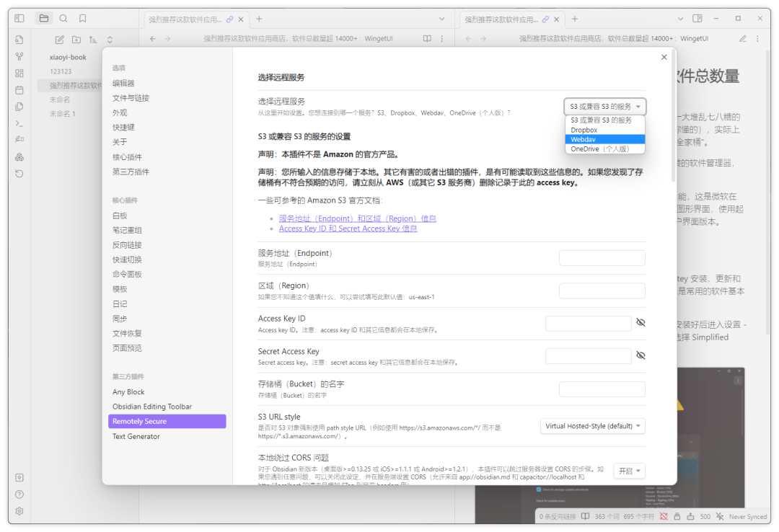Click the Never Synced status entry
The height and width of the screenshot is (532, 779).
pyautogui.click(x=748, y=517)
